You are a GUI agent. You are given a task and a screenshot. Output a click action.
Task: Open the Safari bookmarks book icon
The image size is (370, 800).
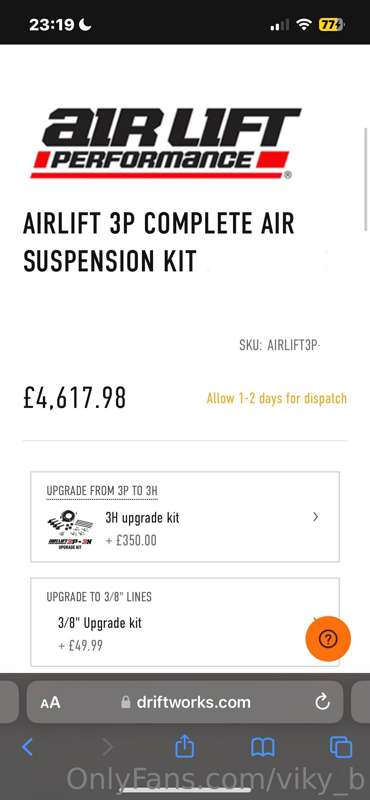point(263,748)
